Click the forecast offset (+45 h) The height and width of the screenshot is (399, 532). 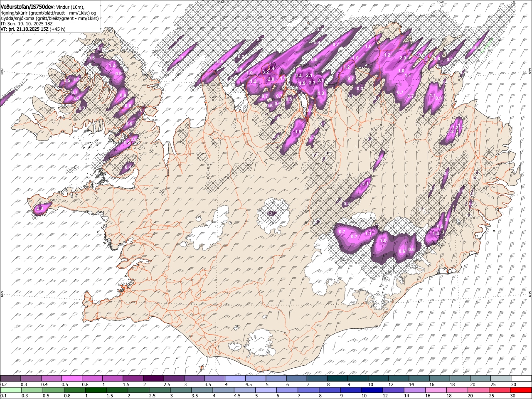click(x=57, y=30)
